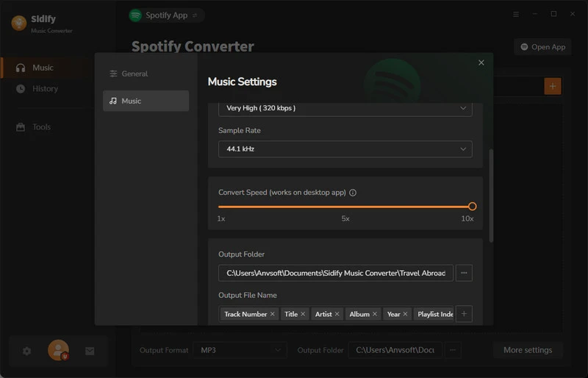
Task: Open the mail feedback icon
Action: 90,351
